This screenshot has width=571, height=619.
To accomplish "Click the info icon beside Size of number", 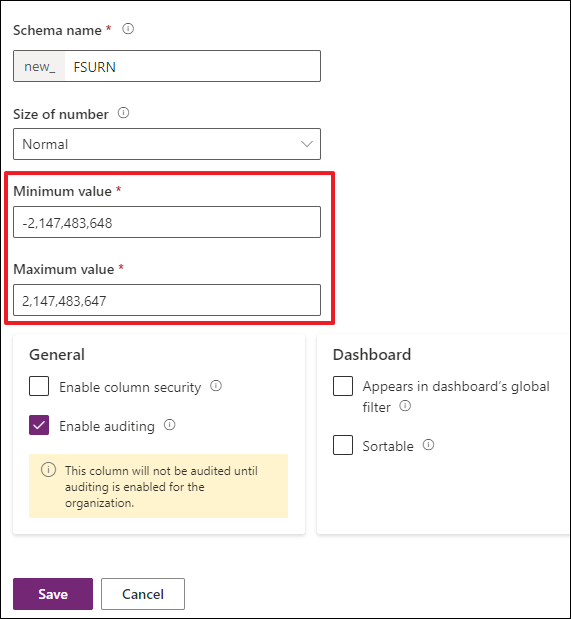I will click(x=123, y=113).
